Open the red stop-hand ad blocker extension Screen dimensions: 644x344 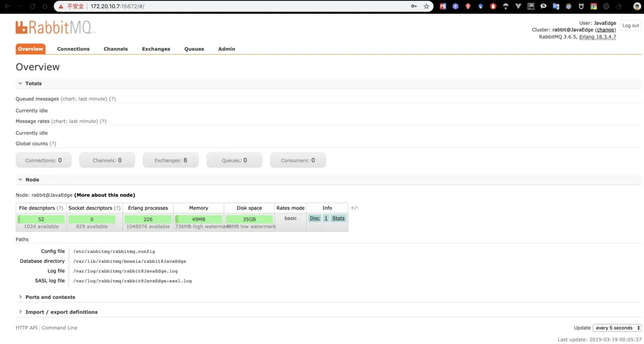point(493,6)
